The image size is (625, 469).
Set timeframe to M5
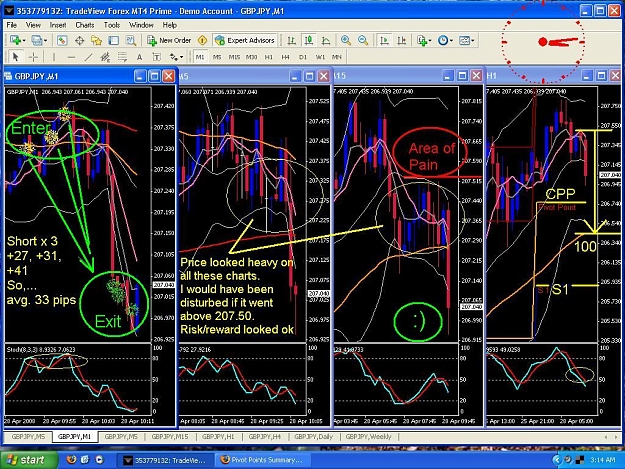pos(217,57)
